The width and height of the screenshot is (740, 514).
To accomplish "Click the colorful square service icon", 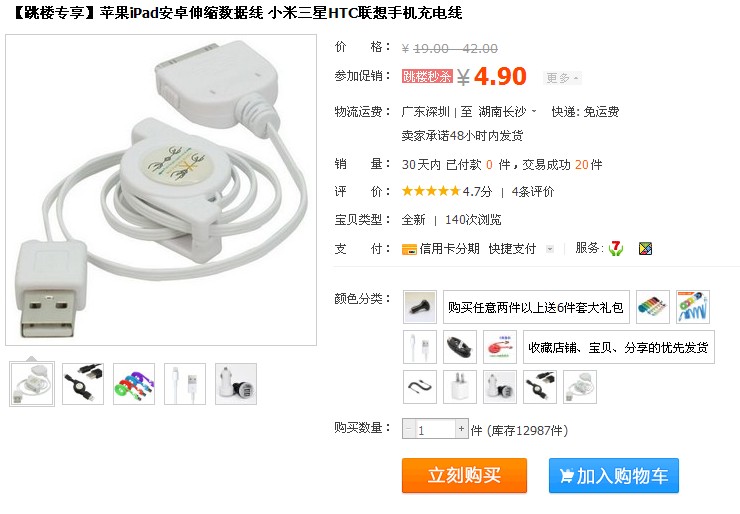I will (645, 248).
